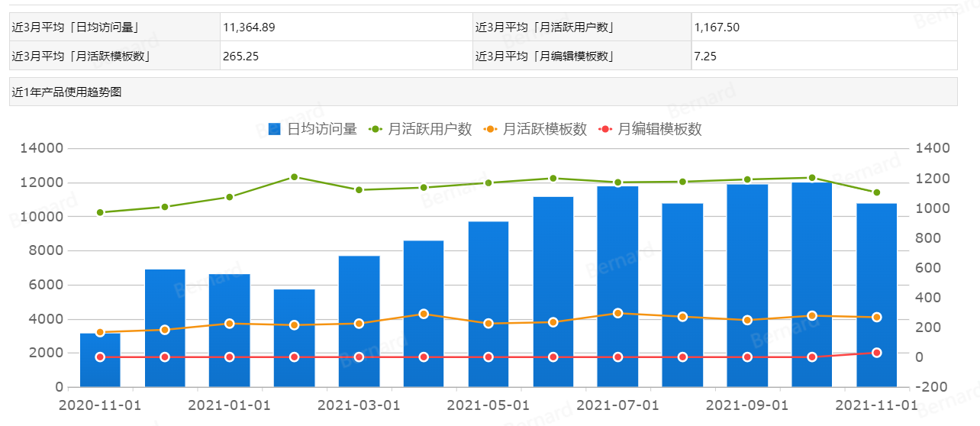
Task: Click orange 月活跃模板数 point at 2021-05-01
Action: tap(488, 324)
